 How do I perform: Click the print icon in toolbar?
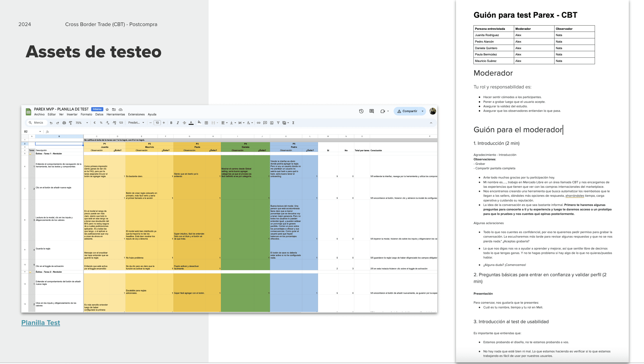point(64,123)
